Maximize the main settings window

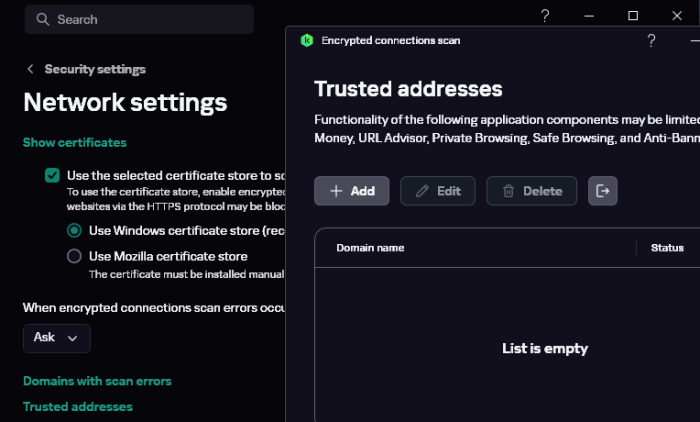pyautogui.click(x=633, y=16)
